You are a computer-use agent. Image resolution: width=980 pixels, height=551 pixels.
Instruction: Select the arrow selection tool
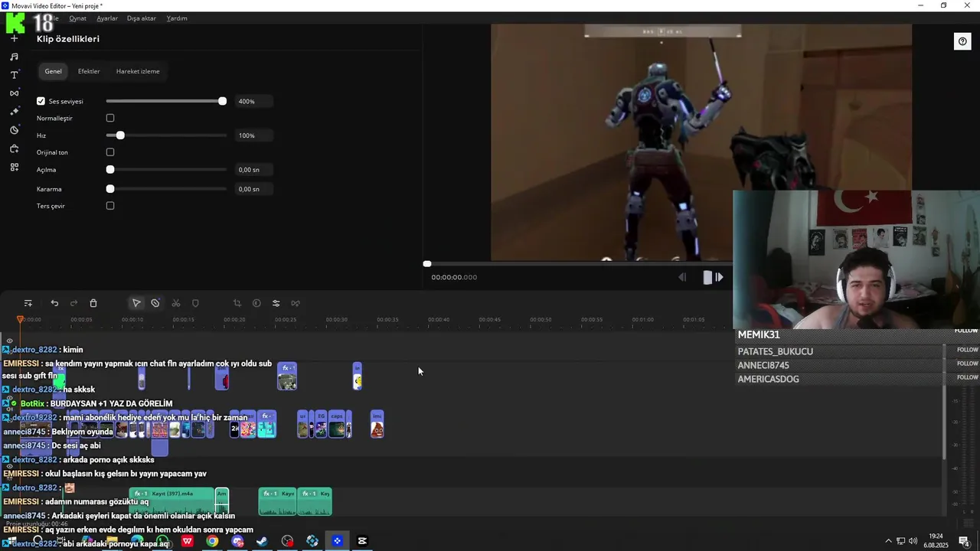coord(136,303)
